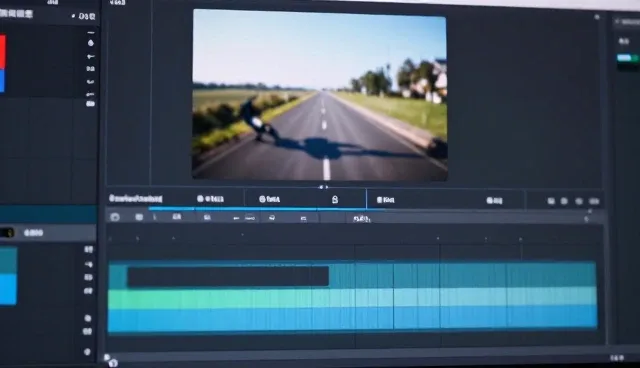
Task: Click the label right of the playhead line
Action: click(x=385, y=200)
